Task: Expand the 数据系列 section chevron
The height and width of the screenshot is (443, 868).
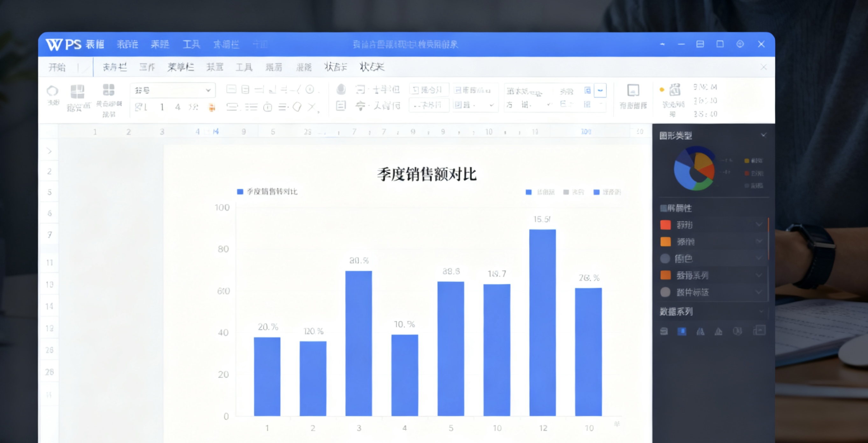Action: pos(764,312)
